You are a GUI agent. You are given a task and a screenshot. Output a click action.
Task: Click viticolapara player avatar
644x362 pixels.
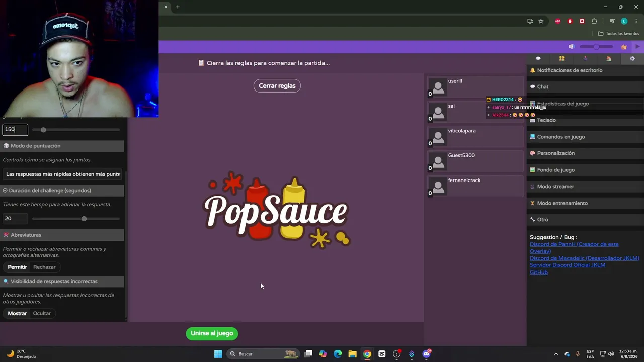point(439,137)
